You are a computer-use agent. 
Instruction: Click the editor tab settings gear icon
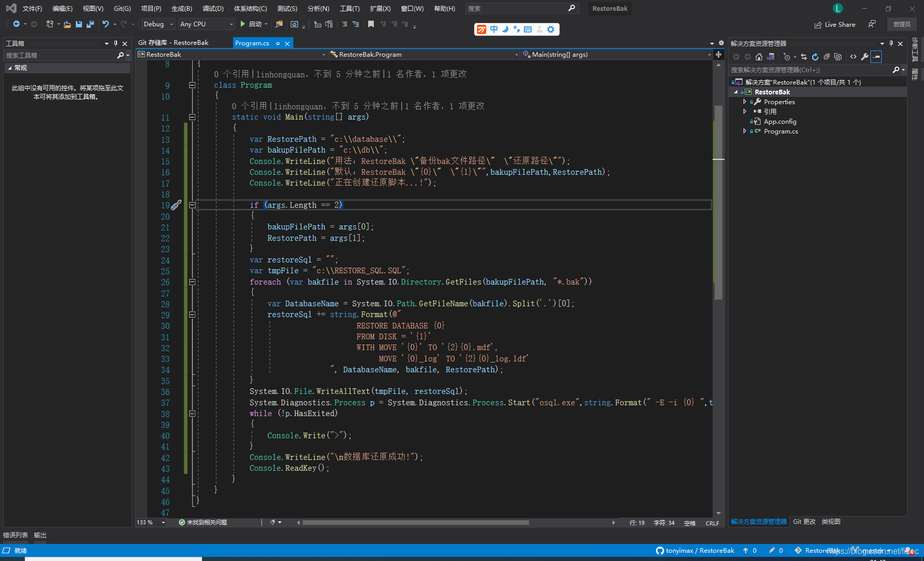pos(721,43)
